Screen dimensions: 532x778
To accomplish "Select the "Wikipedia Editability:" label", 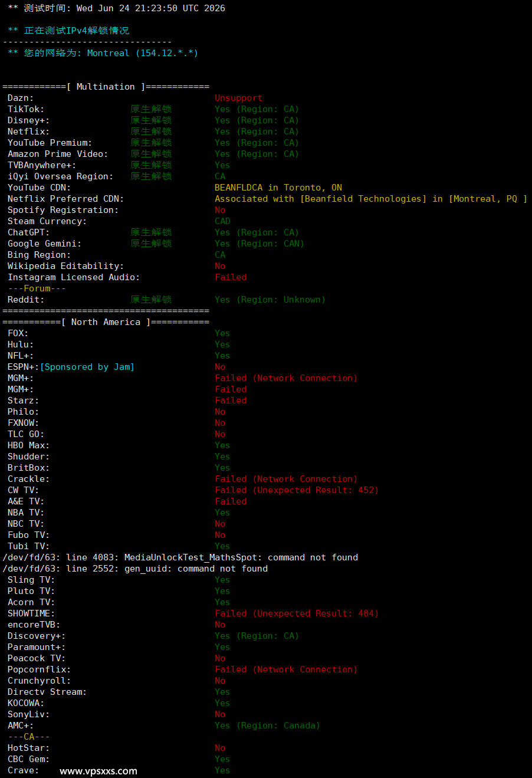I will point(66,266).
